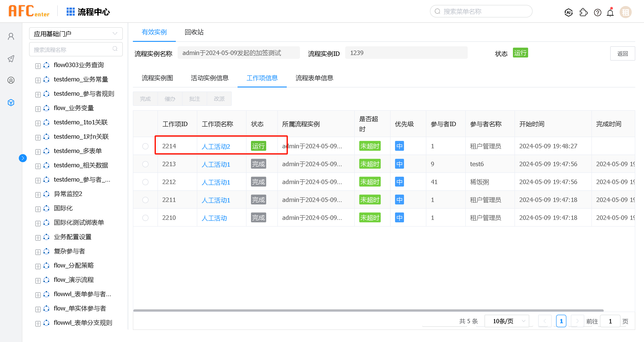Click the AI assistant icon in header
644x342 pixels.
pyautogui.click(x=568, y=12)
